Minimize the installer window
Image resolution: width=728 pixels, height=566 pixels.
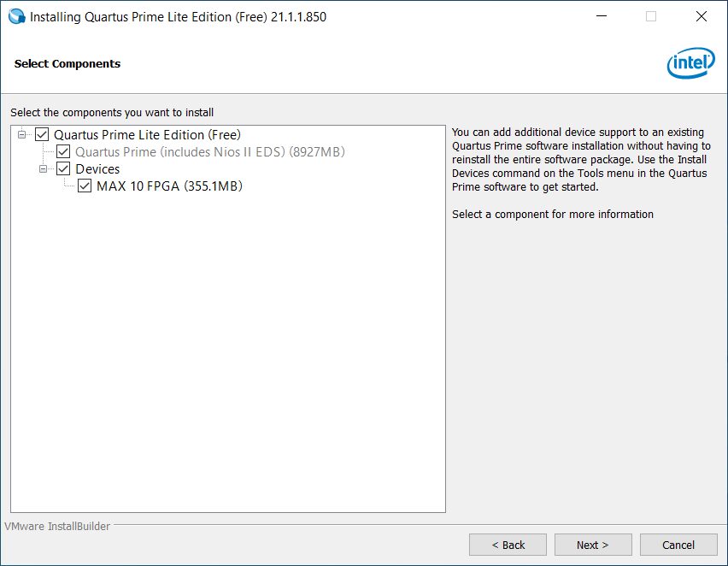(602, 16)
